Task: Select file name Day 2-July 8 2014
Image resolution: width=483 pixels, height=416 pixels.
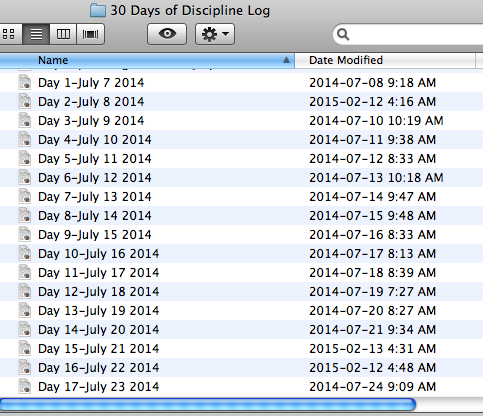Action: [91, 102]
